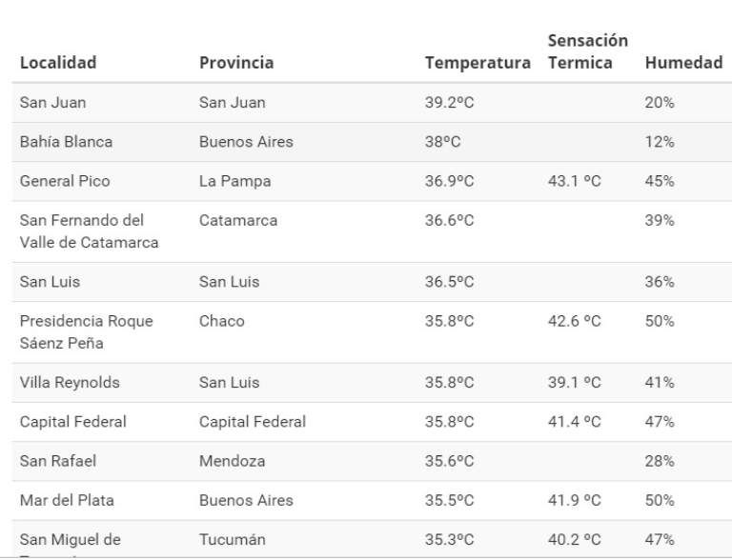This screenshot has height=560, width=732.
Task: Click the La Pampa province cell
Action: click(234, 181)
